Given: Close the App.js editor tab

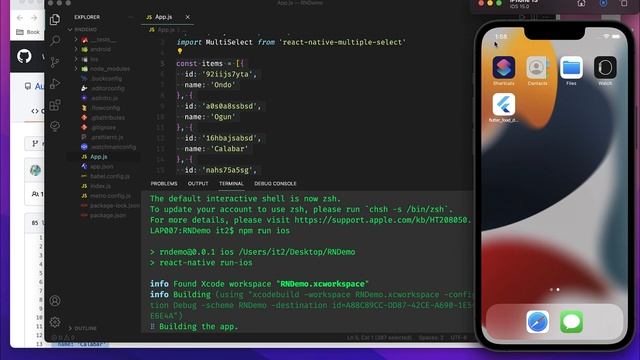Looking at the screenshot, I should coord(187,17).
